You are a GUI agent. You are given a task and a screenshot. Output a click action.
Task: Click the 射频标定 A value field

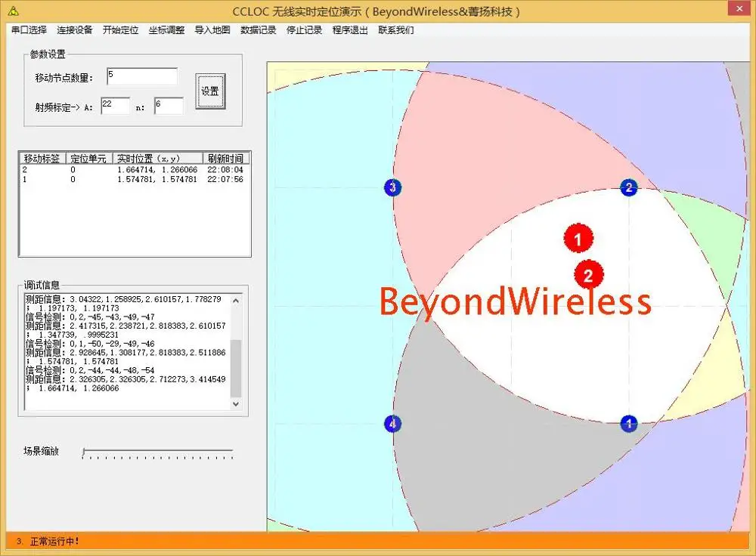click(115, 106)
